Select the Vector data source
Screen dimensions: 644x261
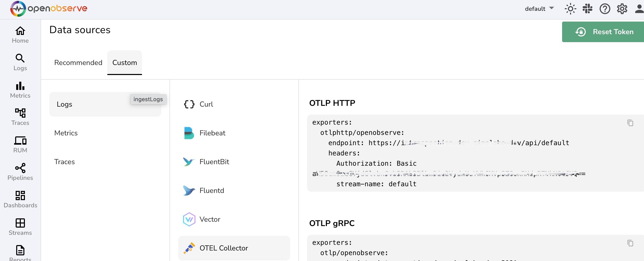(210, 219)
